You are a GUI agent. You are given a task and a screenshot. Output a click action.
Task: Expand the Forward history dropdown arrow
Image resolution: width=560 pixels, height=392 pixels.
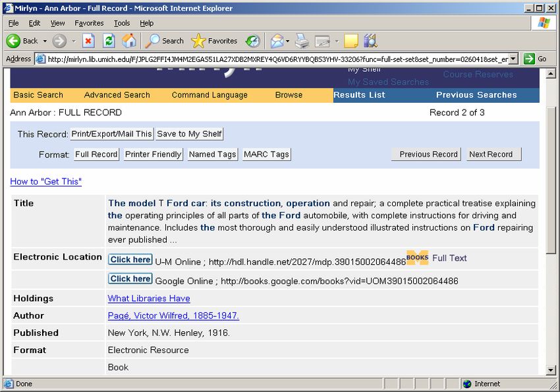tap(74, 41)
